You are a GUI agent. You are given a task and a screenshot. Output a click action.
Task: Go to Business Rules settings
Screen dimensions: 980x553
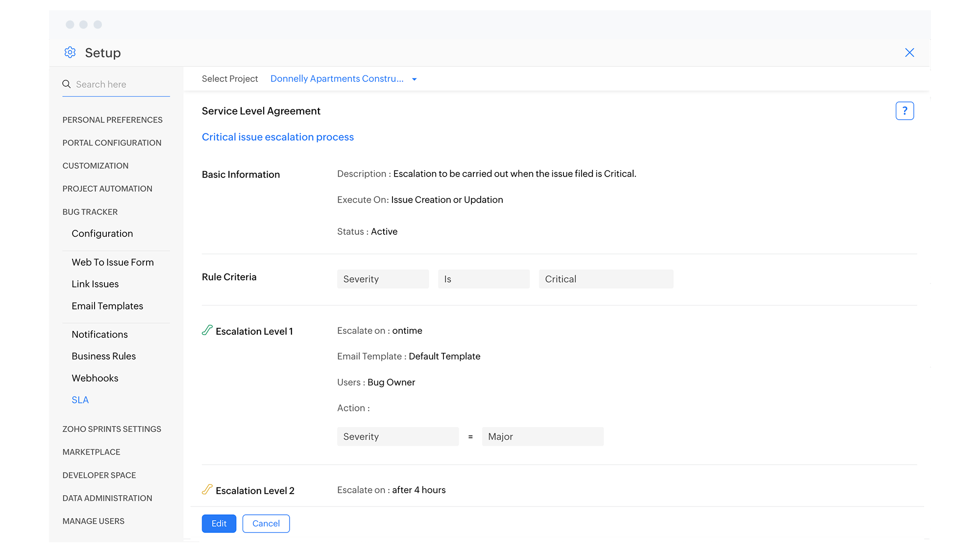coord(103,356)
